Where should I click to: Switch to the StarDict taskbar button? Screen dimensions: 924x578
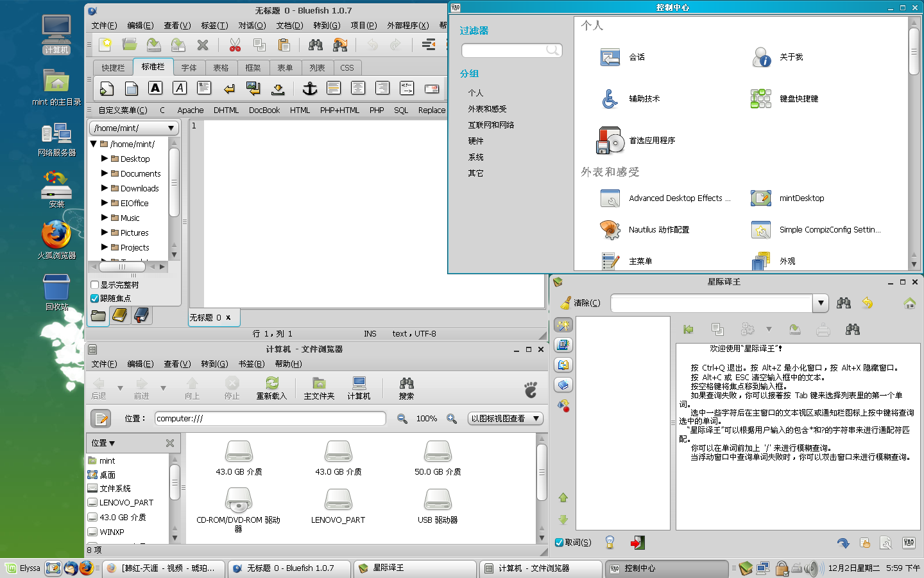point(416,568)
